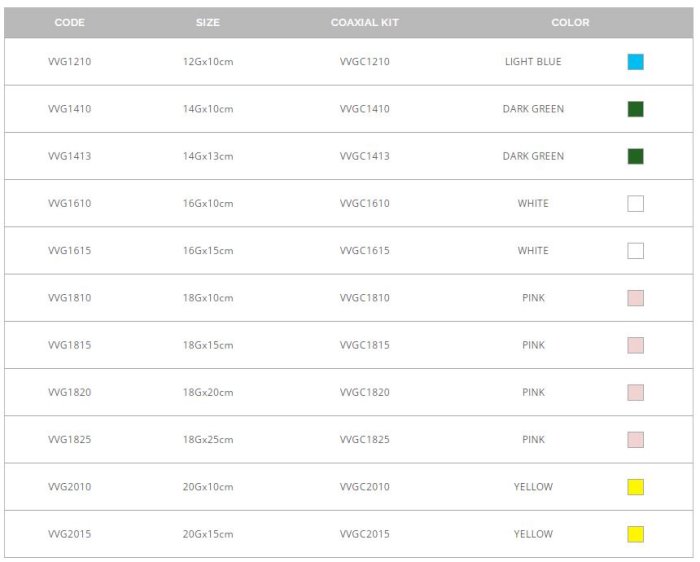Click the SIZE column header
Image resolution: width=700 pixels, height=562 pixels.
(208, 22)
